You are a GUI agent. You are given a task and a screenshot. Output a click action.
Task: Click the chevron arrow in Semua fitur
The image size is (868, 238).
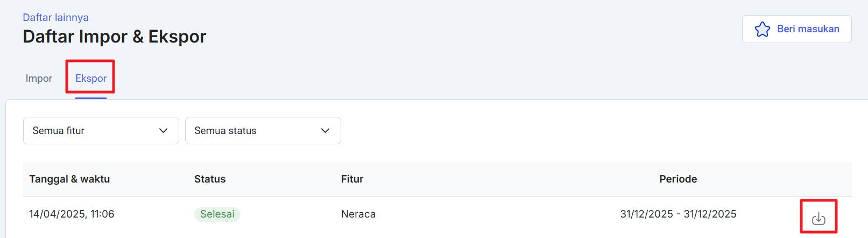pos(164,131)
